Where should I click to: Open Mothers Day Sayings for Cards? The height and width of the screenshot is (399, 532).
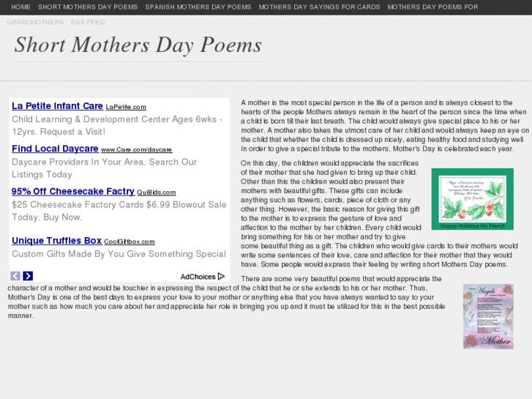pos(319,7)
